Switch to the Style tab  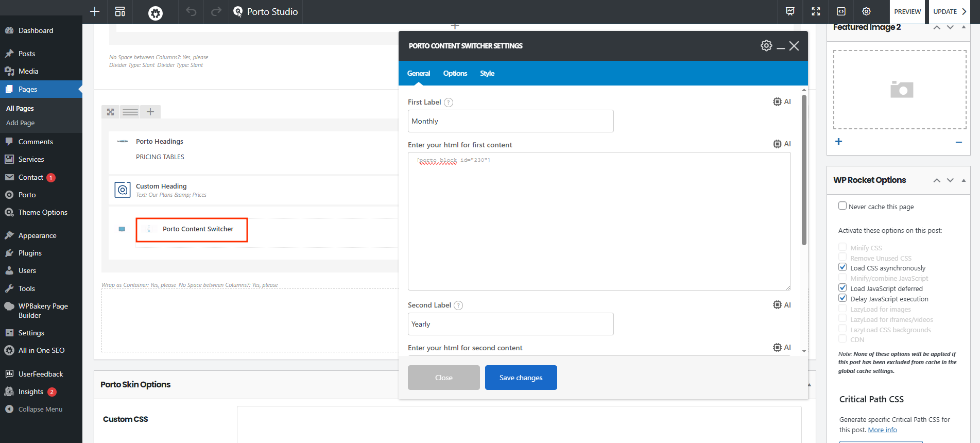point(487,73)
